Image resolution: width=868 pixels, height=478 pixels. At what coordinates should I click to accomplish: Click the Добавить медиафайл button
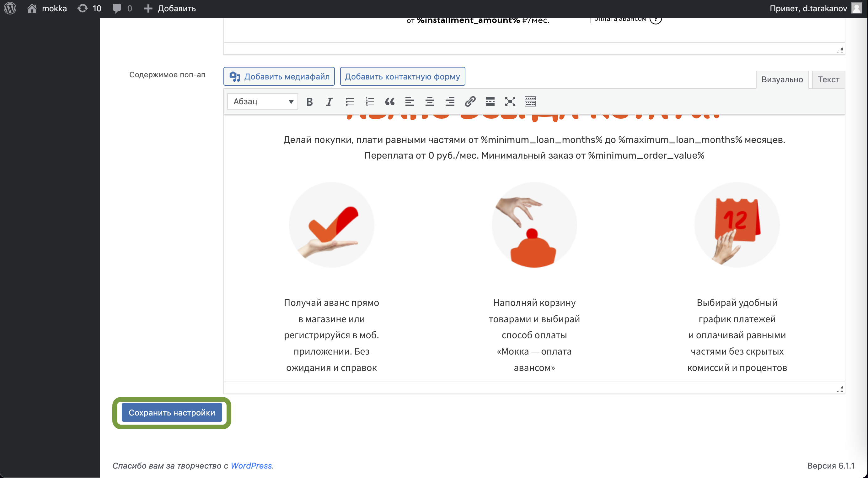click(279, 77)
